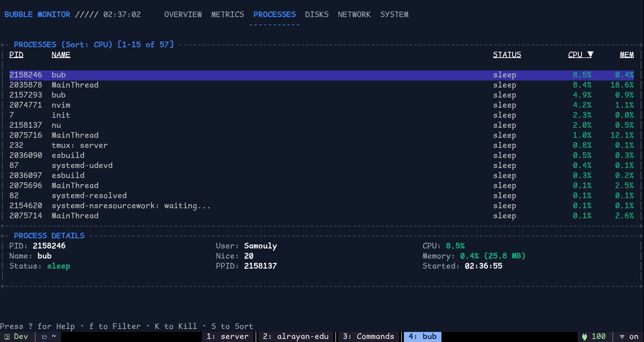Open the METRICS tab
The image size is (644, 342).
point(227,14)
